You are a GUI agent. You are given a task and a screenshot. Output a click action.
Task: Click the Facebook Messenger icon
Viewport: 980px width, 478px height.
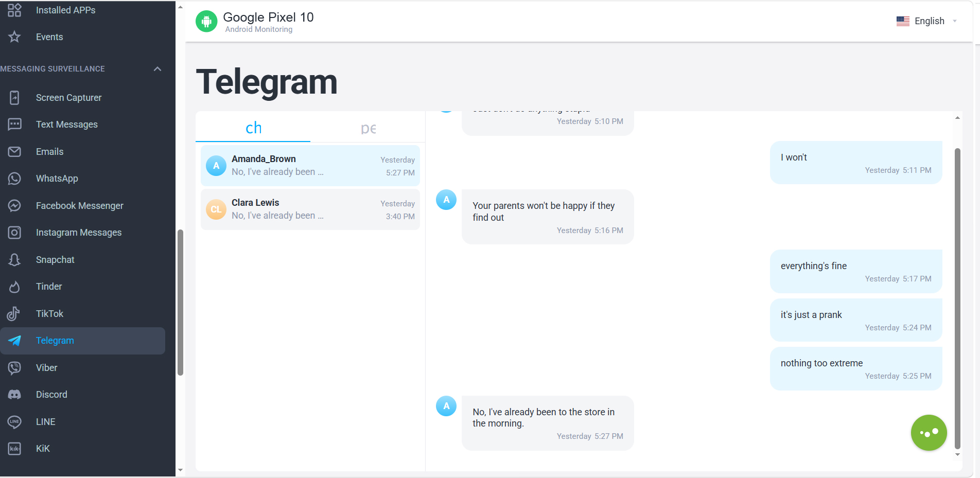coord(14,206)
